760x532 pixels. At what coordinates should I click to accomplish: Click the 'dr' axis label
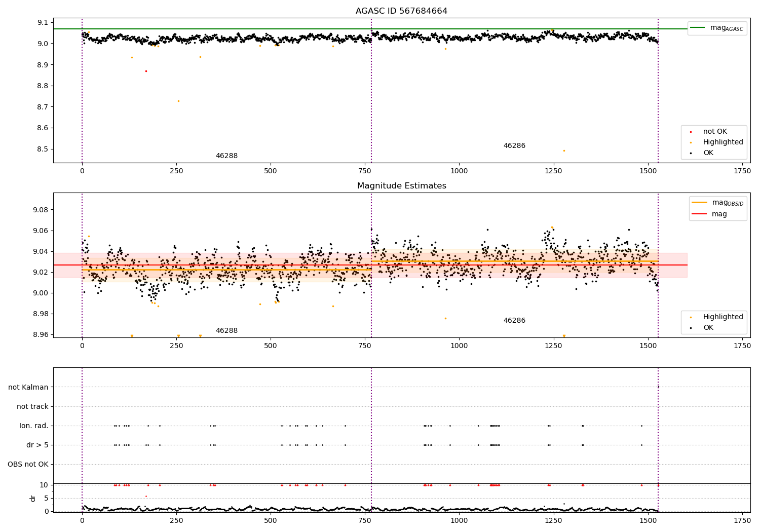point(33,498)
